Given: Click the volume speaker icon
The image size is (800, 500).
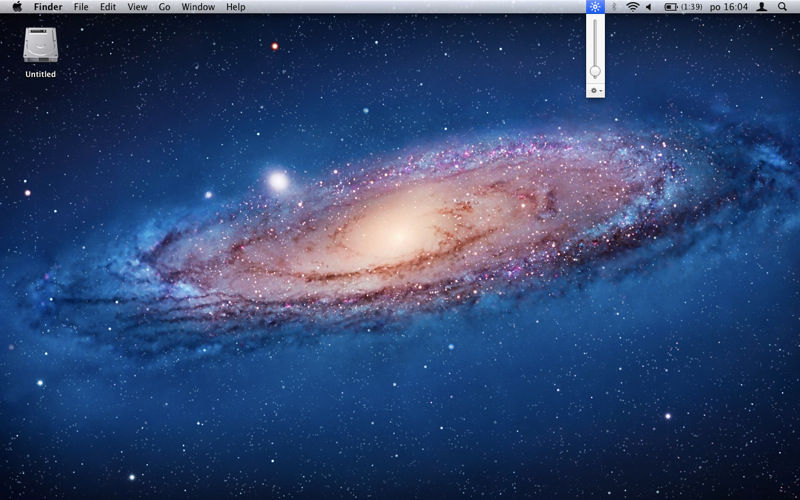Looking at the screenshot, I should 649,7.
